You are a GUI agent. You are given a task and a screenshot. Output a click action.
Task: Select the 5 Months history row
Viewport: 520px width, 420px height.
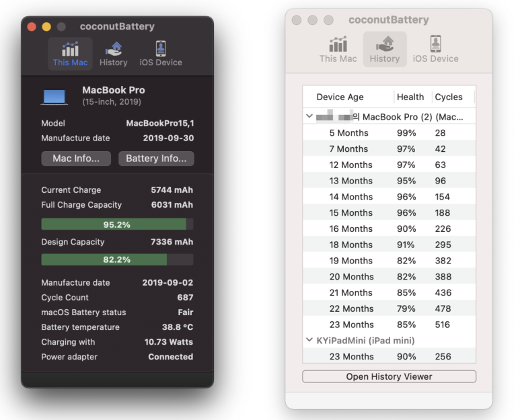point(389,132)
